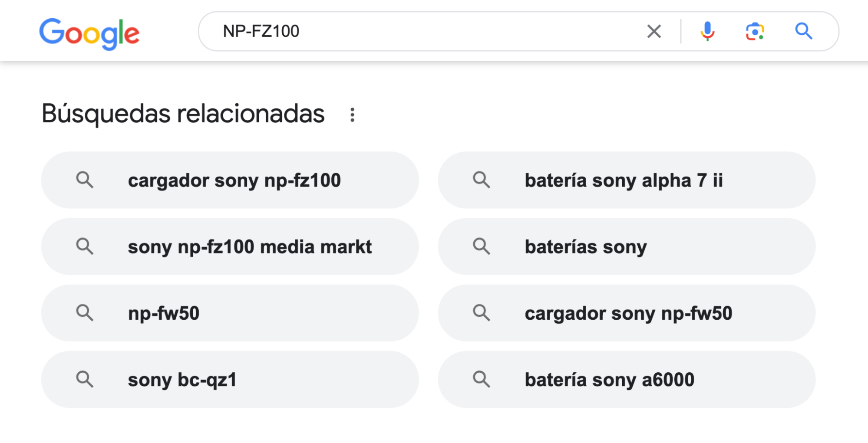Open the sony bc-qz1 related search
This screenshot has height=443, width=868.
click(183, 379)
